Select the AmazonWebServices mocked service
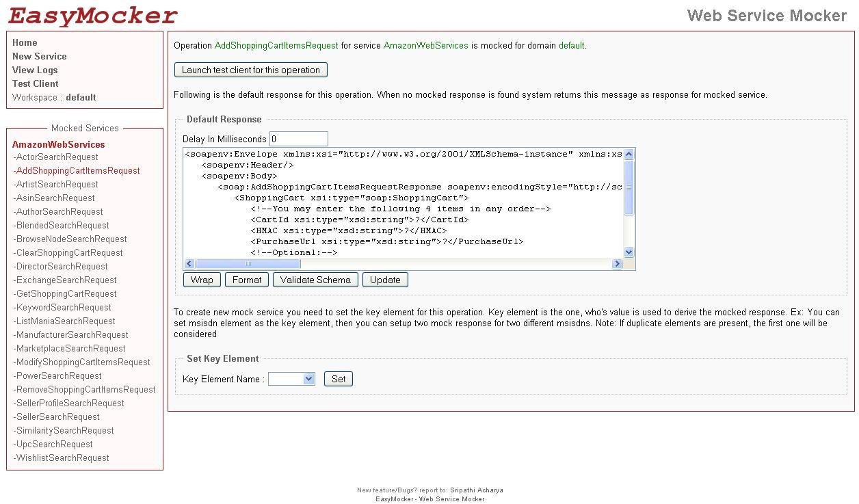Viewport: 859px width, 504px height. 58,144
